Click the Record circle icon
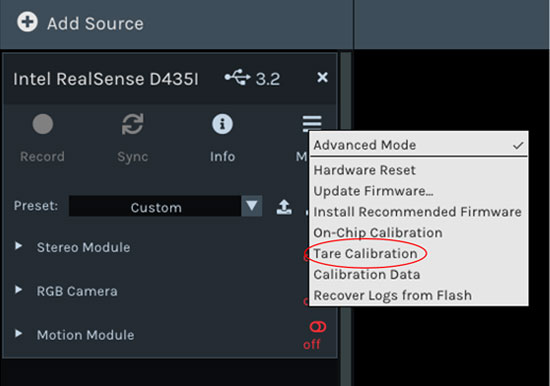 (43, 124)
